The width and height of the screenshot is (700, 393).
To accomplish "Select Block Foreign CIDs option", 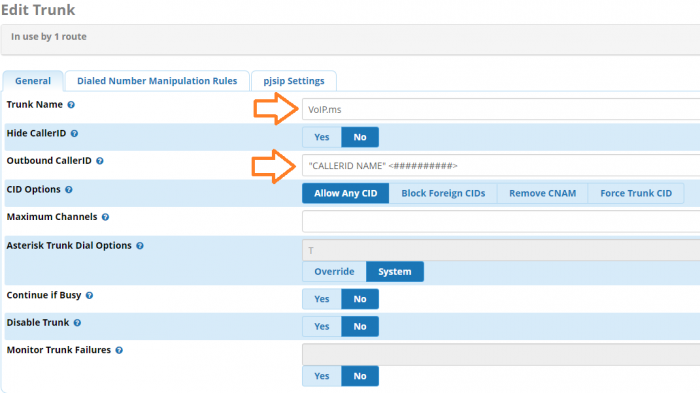I will (x=443, y=193).
